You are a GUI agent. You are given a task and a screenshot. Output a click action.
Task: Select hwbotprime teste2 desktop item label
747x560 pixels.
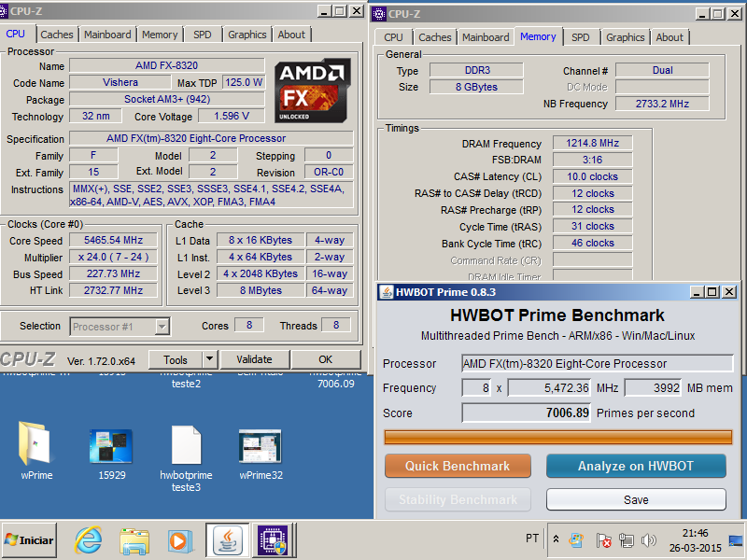[x=186, y=380]
